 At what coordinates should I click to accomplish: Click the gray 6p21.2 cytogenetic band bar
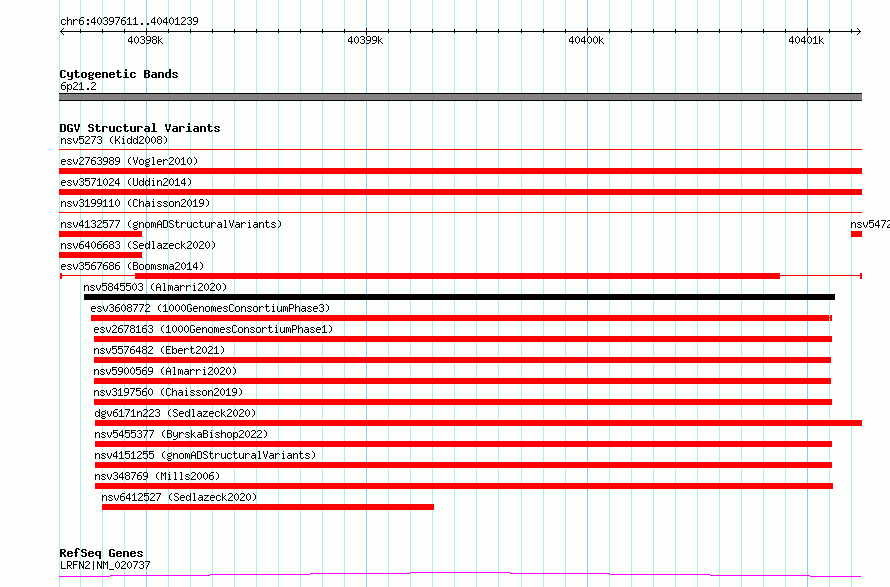460,97
